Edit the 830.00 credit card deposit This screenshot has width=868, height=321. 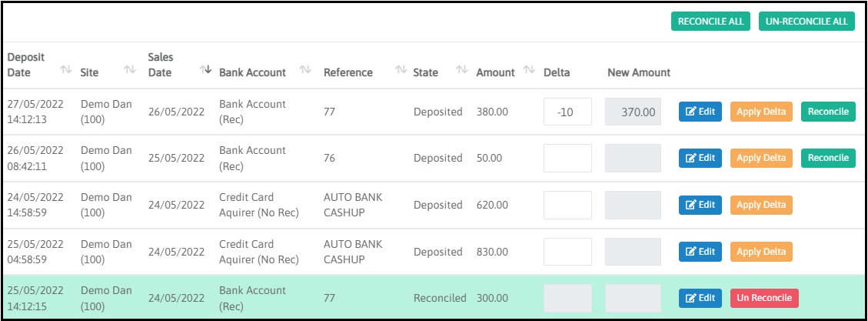tap(700, 252)
